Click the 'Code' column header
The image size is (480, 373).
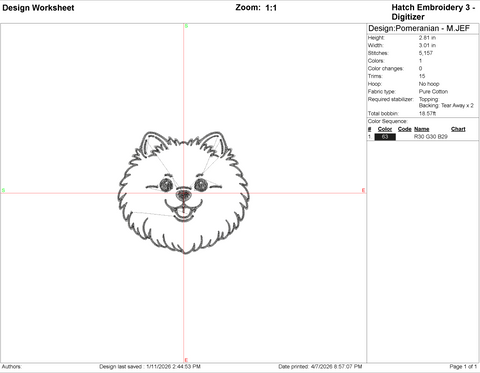point(405,129)
